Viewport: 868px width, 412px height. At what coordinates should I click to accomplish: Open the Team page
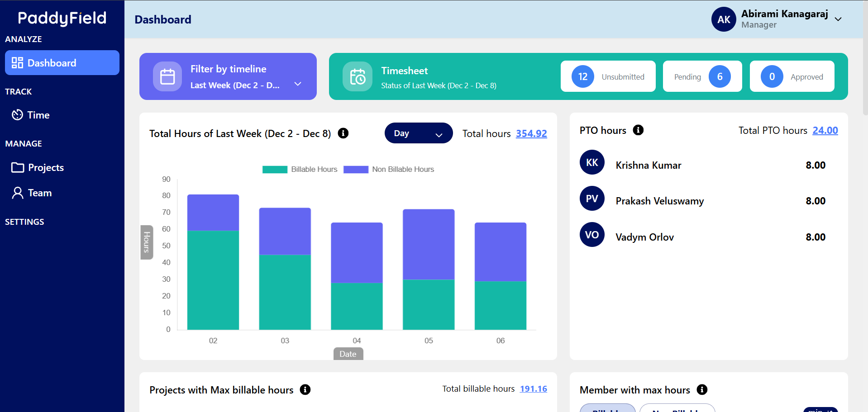[x=32, y=193]
